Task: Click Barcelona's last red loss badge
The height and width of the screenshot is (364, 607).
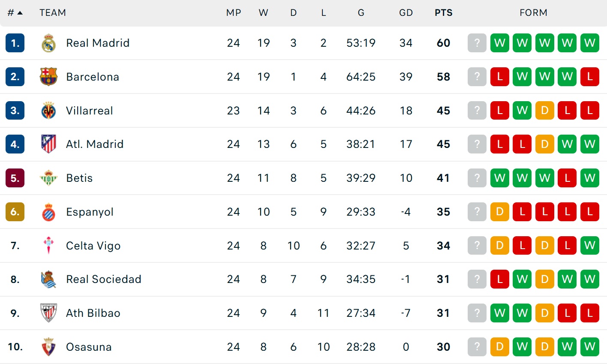Action: [x=590, y=77]
